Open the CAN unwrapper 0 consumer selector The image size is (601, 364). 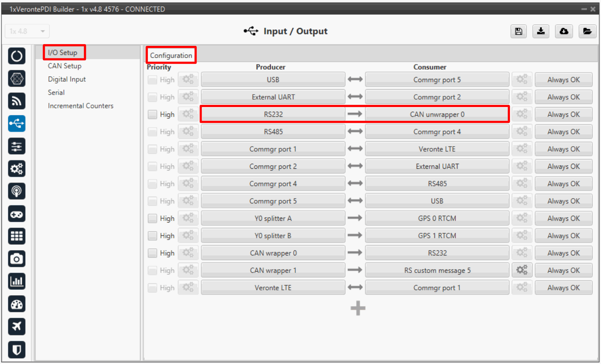click(x=437, y=114)
